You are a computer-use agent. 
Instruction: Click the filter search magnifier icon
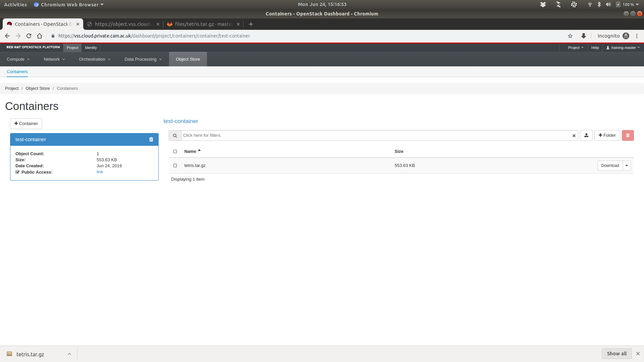coord(175,135)
